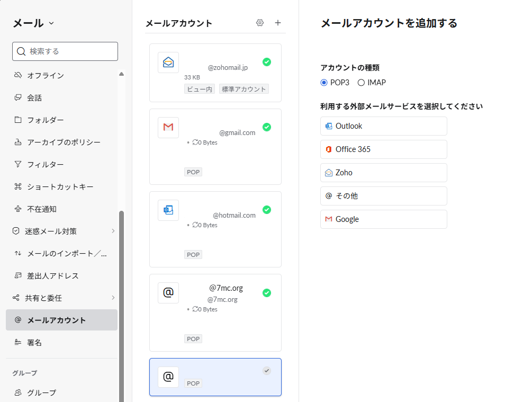Select the POP3 account type
This screenshot has width=532, height=402.
324,83
